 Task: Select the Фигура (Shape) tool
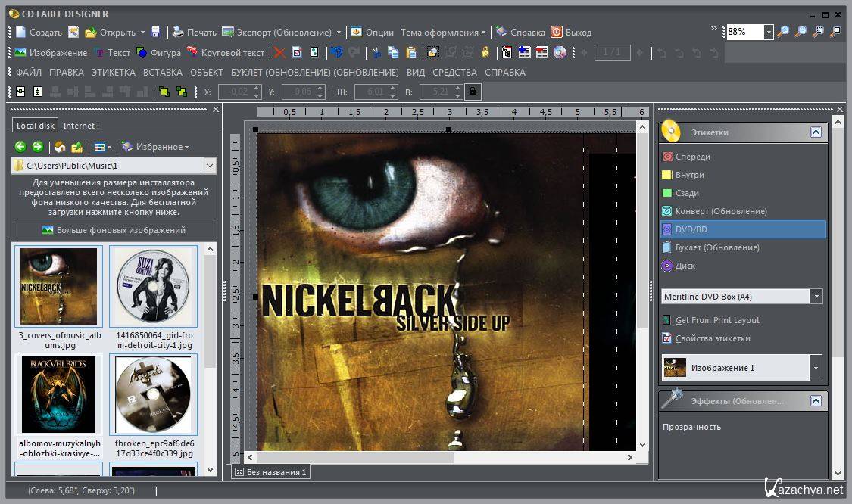tap(158, 53)
